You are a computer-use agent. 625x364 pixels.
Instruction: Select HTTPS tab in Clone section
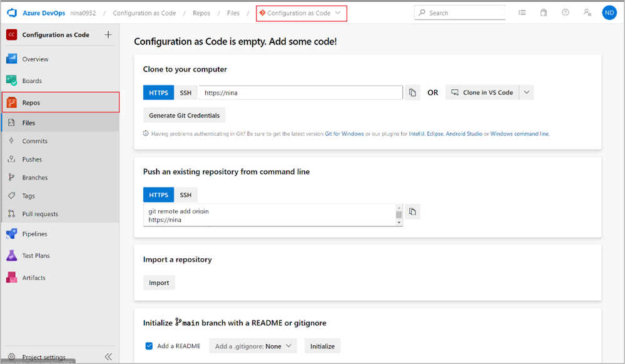click(159, 93)
